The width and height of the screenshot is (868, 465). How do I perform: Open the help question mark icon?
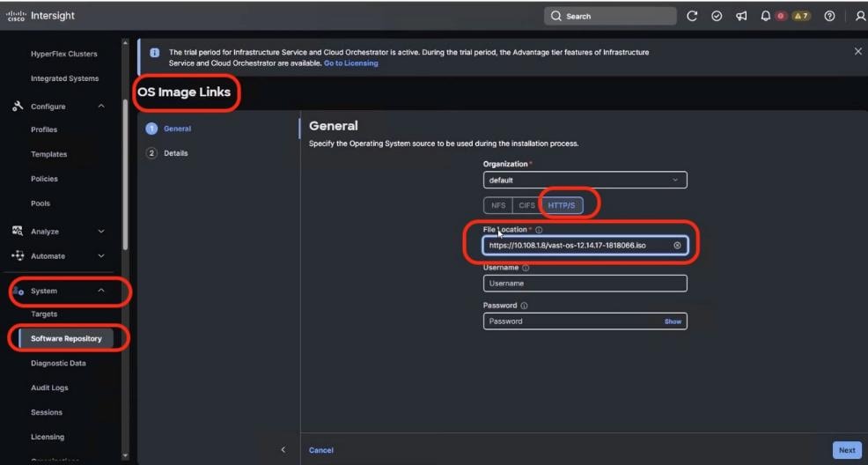click(829, 16)
